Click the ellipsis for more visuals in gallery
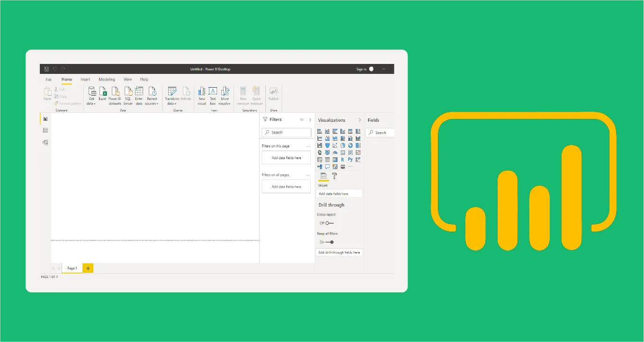 coord(350,166)
